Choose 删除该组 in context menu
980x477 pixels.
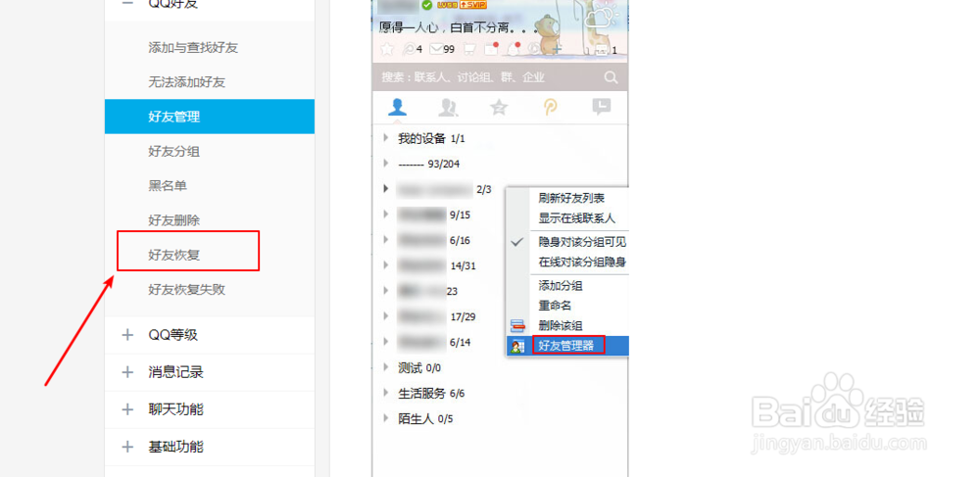pos(567,325)
